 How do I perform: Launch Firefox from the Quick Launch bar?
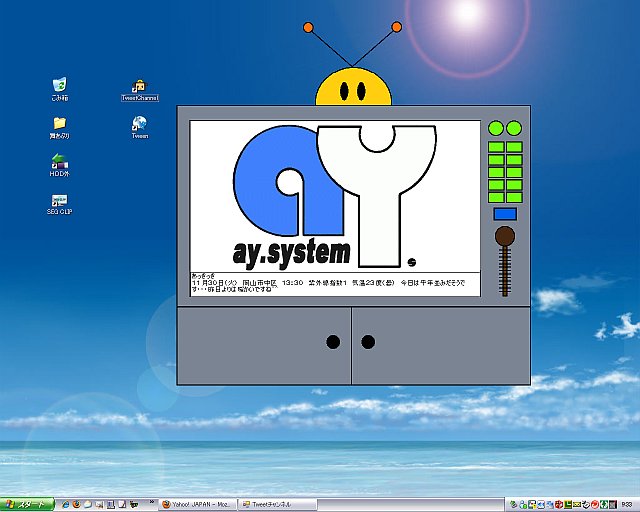(76, 504)
